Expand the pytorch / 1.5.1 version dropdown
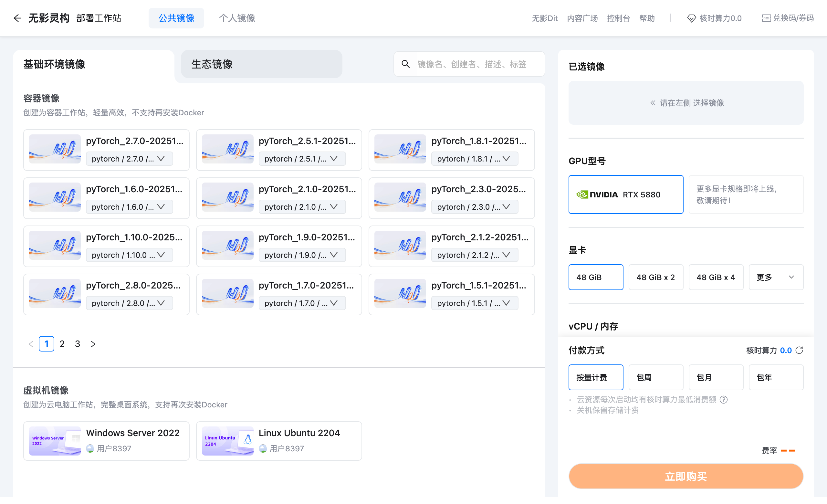 pos(474,303)
